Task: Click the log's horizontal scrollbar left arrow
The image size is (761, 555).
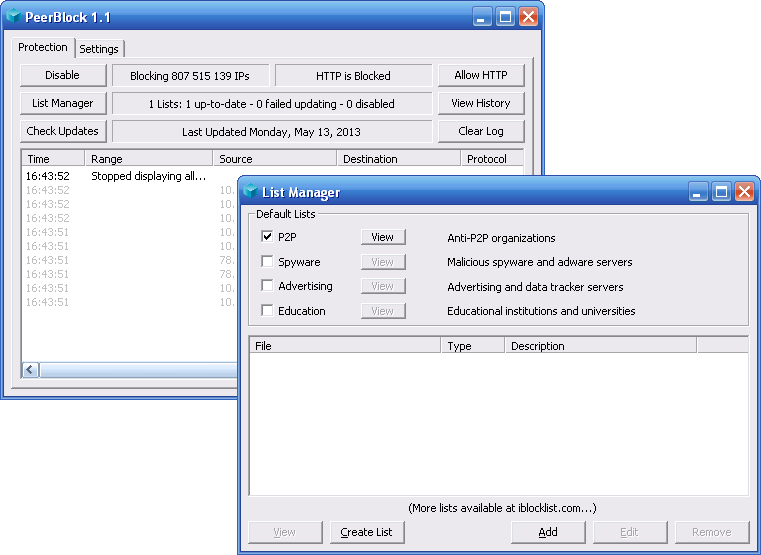Action: pos(30,370)
